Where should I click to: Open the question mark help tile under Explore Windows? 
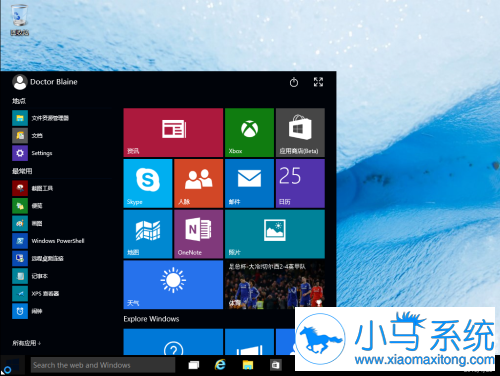pos(173,342)
